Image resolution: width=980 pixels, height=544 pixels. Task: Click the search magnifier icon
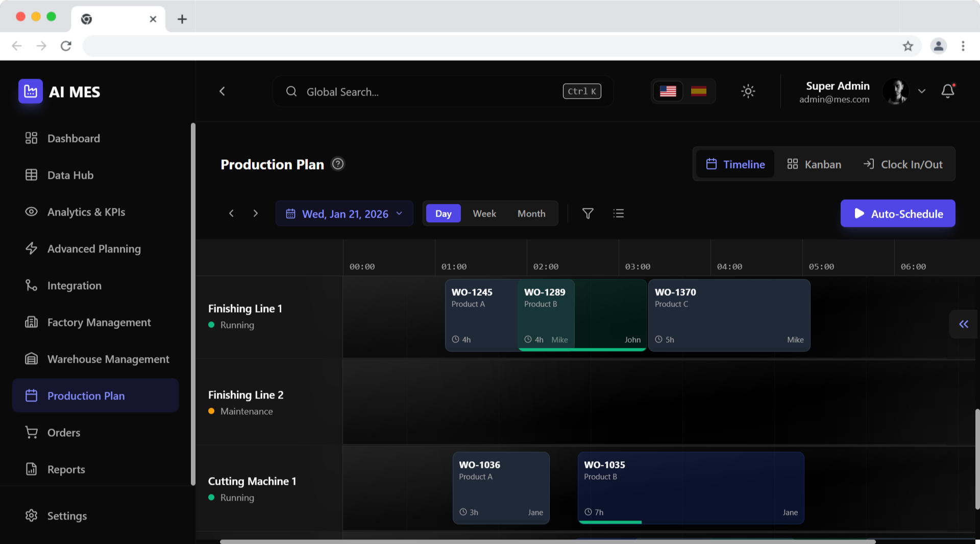coord(291,91)
